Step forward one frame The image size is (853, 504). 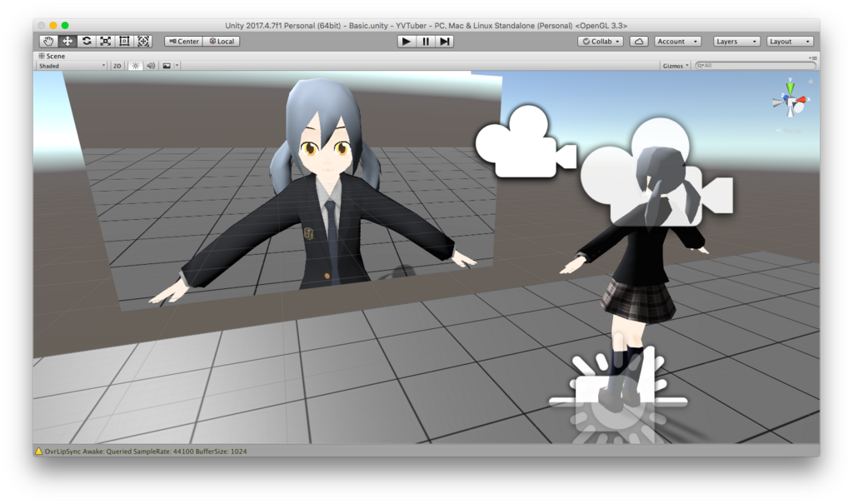pos(445,42)
